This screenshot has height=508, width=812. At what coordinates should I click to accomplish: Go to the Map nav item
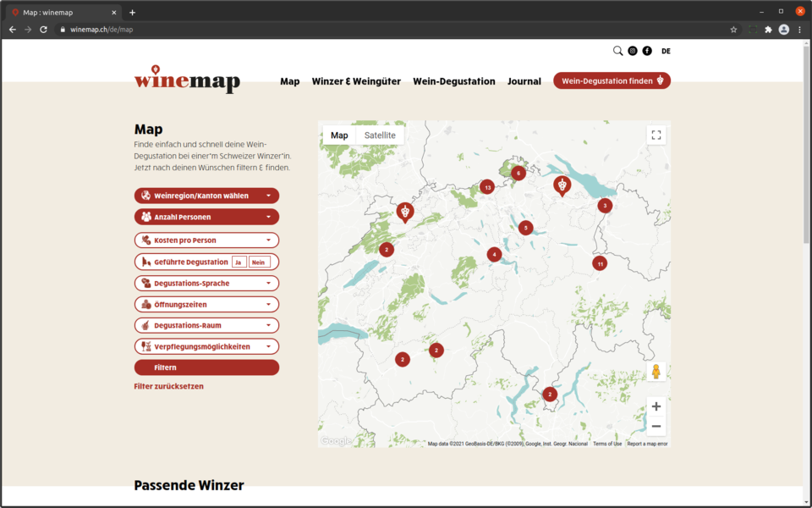pos(290,81)
